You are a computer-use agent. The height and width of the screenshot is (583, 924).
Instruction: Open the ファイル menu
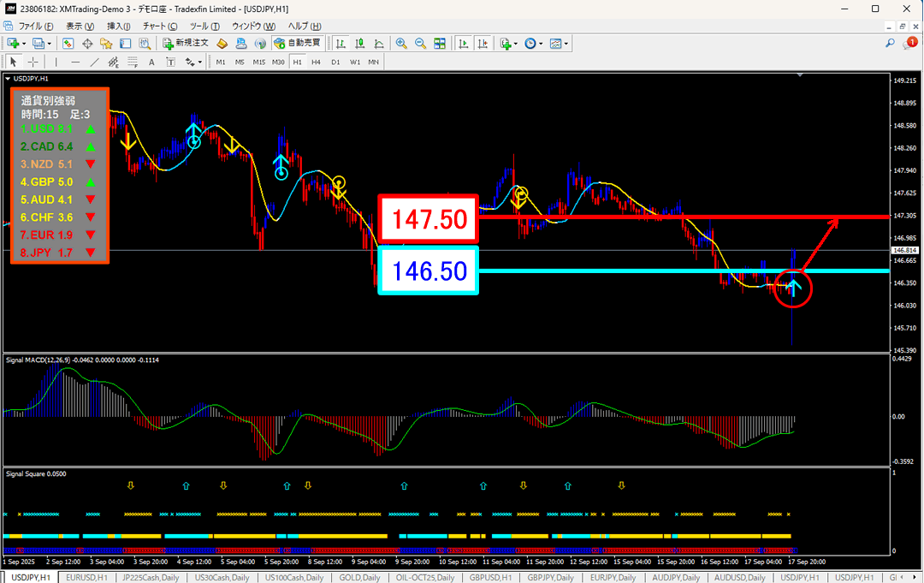point(35,26)
